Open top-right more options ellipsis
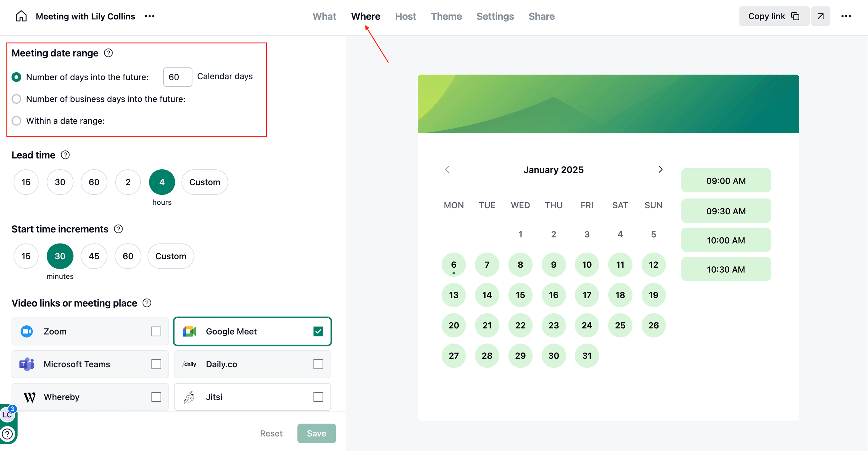Image resolution: width=868 pixels, height=451 pixels. pos(846,16)
